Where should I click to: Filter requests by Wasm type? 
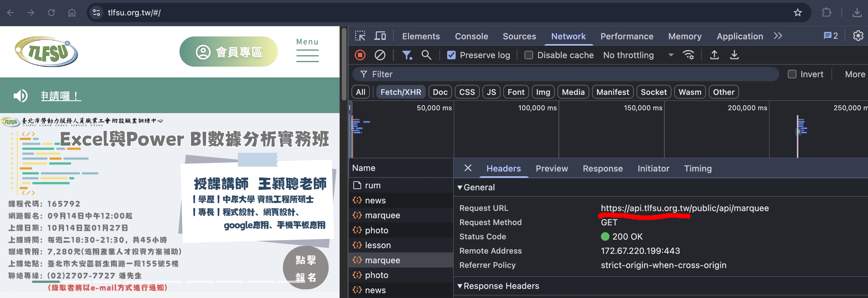pos(690,92)
